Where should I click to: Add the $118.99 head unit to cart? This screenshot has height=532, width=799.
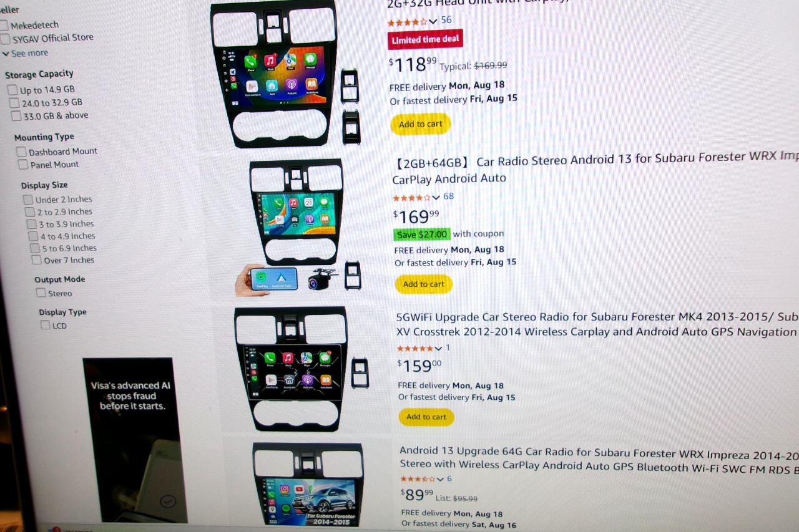[x=420, y=124]
